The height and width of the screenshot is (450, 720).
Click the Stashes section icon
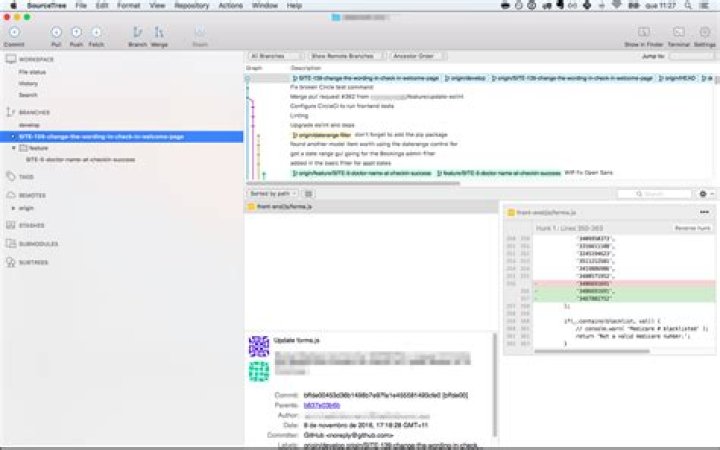(11, 225)
